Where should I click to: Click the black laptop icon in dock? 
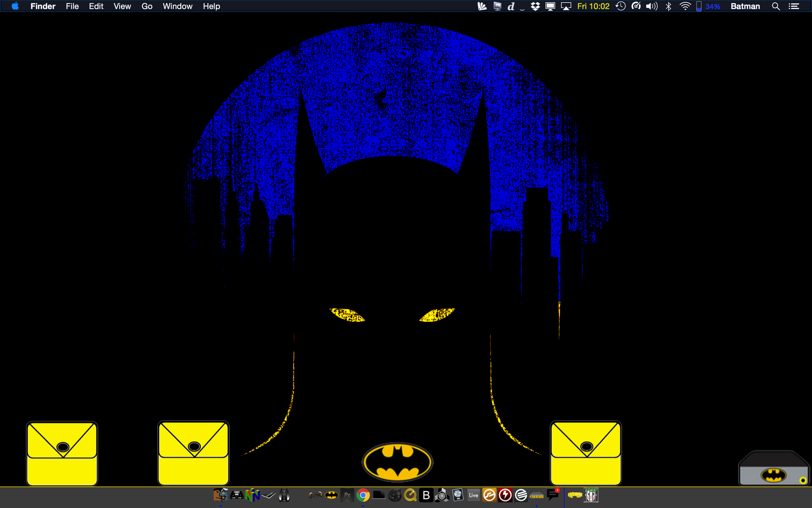[x=379, y=495]
